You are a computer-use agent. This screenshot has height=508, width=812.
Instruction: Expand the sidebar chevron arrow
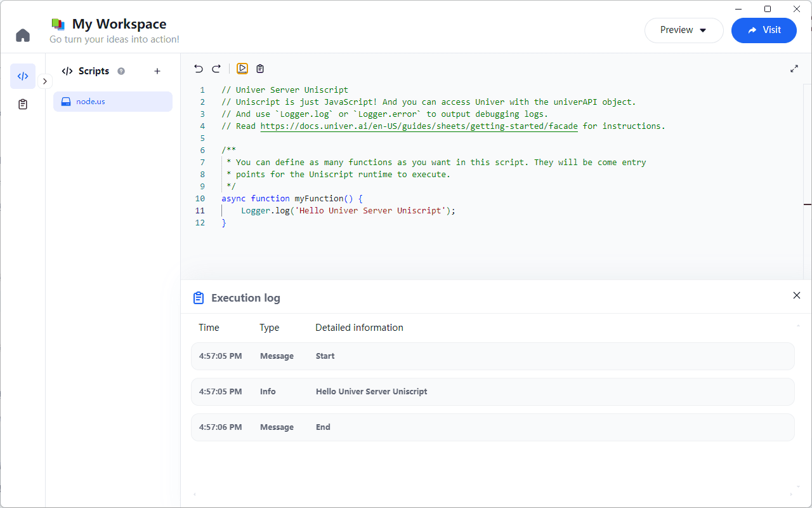(44, 81)
